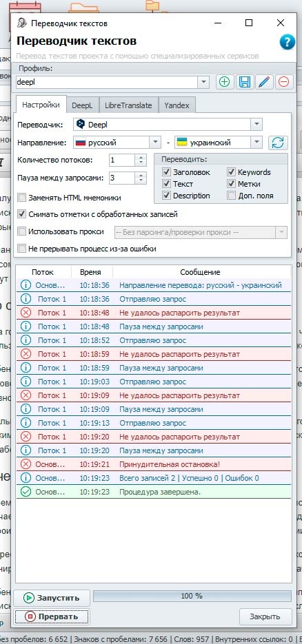Click the swap translation direction icon
This screenshot has width=302, height=644.
click(278, 143)
